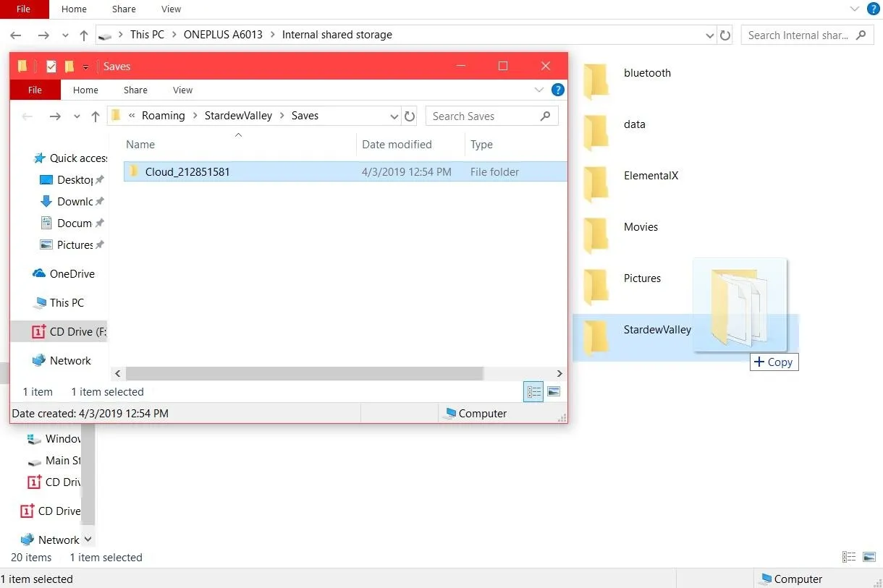
Task: Click the This PC icon in Saves navigation pane
Action: [x=40, y=303]
